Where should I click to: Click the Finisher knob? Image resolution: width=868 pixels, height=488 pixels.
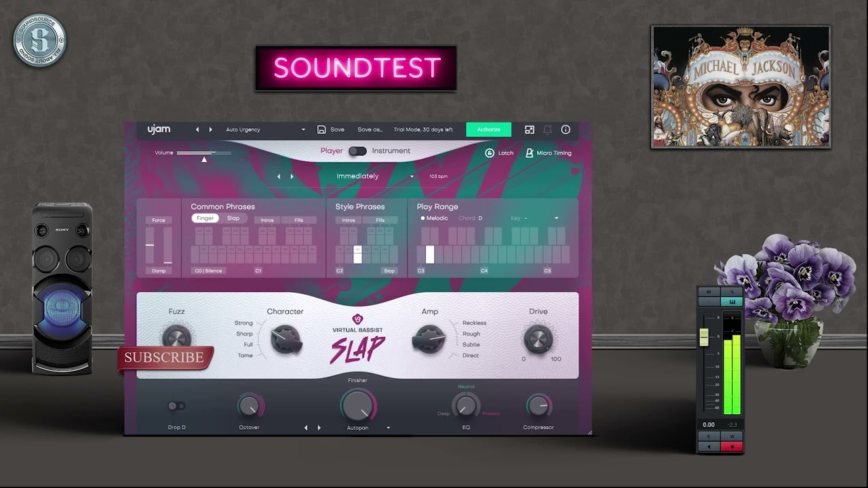tap(357, 405)
